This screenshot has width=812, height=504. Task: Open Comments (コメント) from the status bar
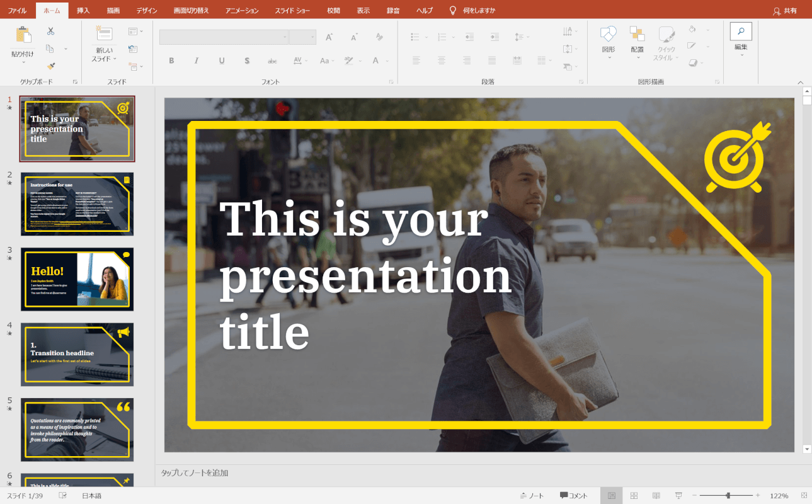point(574,496)
